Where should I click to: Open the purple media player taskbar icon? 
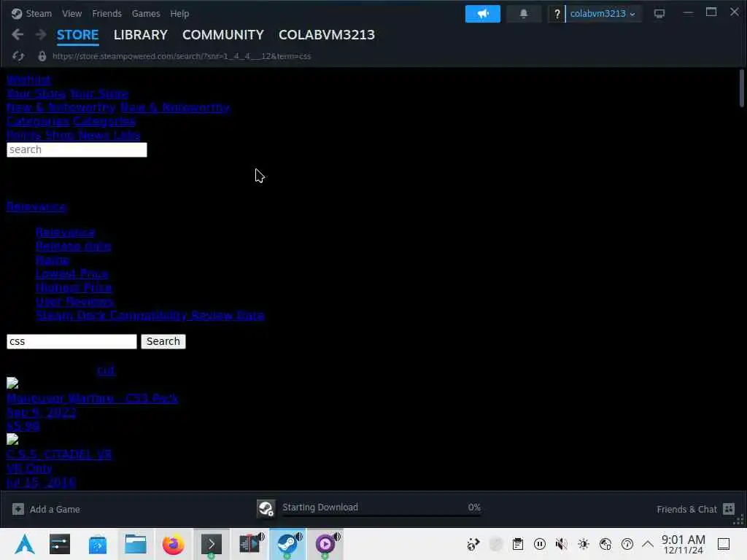(x=325, y=544)
